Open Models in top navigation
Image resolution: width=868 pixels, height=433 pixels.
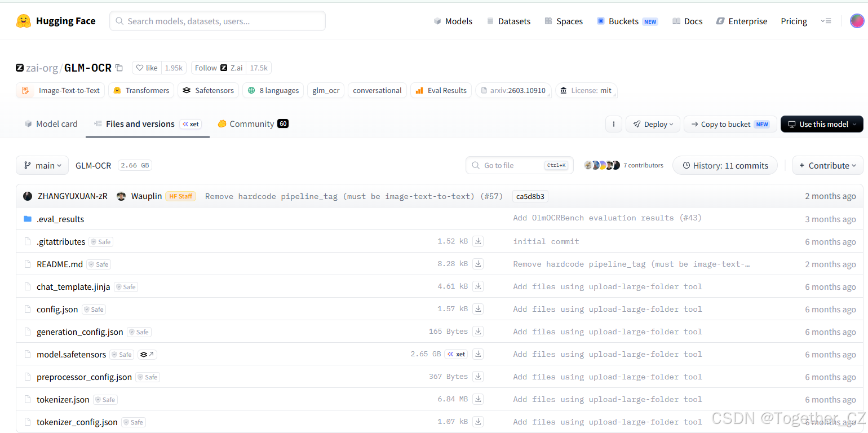pyautogui.click(x=453, y=21)
